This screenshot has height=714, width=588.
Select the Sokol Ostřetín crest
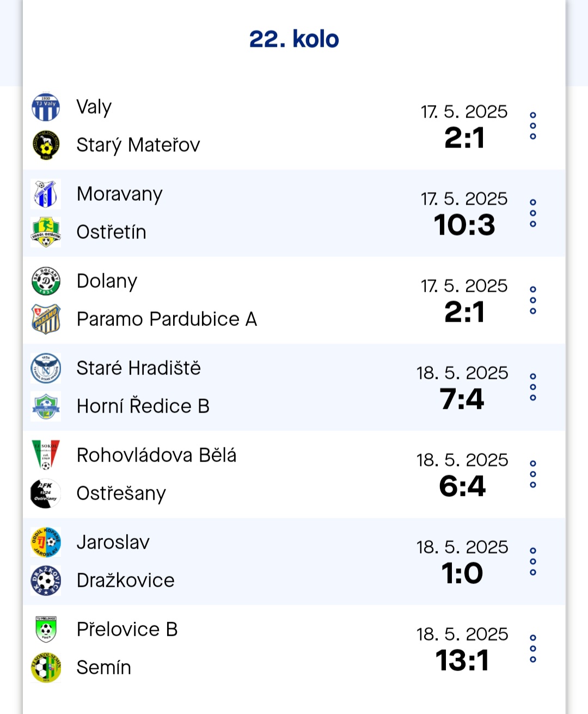coord(46,232)
